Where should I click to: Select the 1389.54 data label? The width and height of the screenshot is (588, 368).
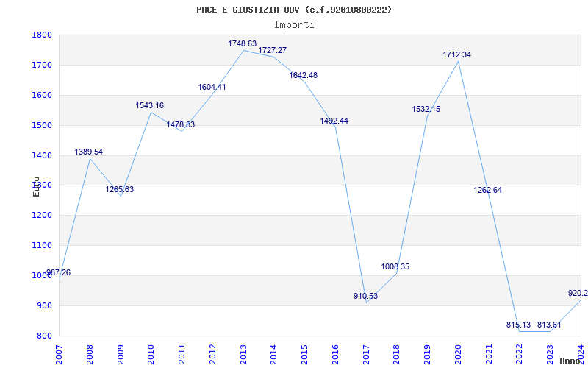[x=88, y=152]
